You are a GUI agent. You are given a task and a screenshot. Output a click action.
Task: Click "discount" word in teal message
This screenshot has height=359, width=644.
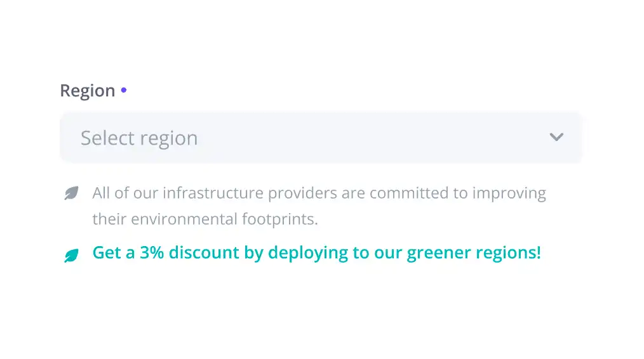[204, 252]
